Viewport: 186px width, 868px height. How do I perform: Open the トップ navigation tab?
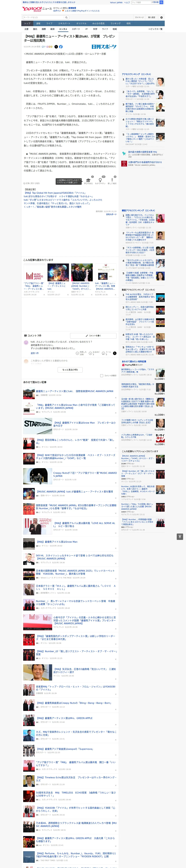(27, 24)
